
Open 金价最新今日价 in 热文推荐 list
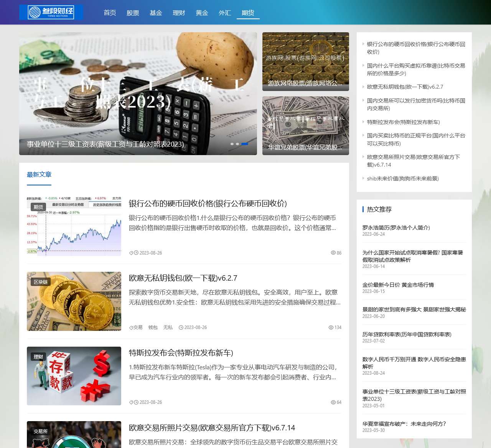[398, 285]
